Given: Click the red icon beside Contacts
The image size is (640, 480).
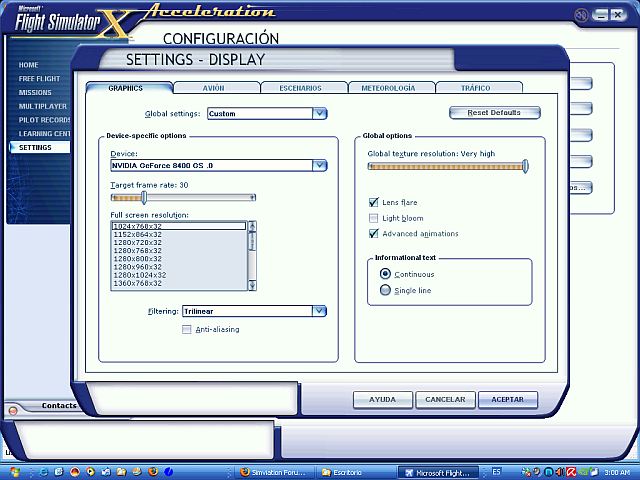Looking at the screenshot, I should point(12,410).
